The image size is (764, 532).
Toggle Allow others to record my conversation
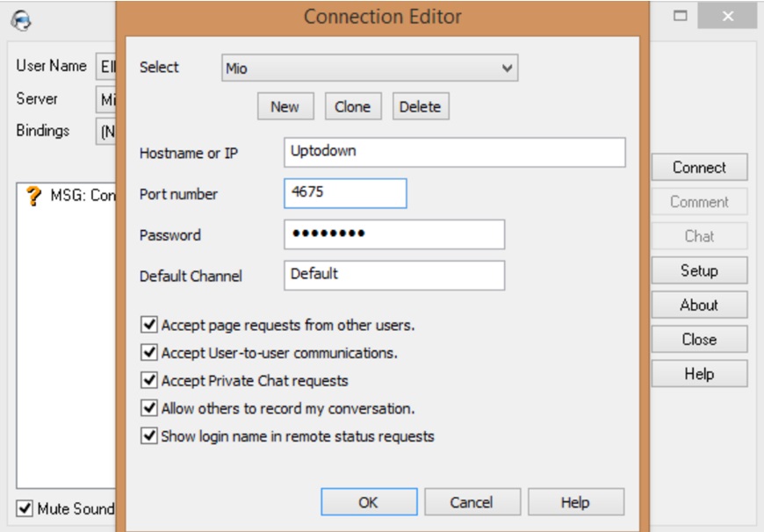pos(149,408)
